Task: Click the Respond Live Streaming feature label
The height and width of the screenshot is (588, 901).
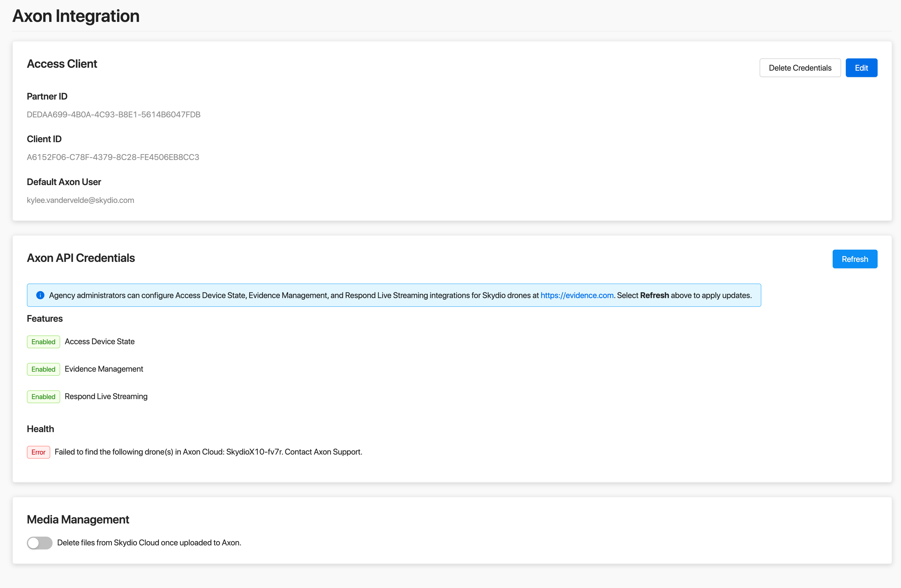Action: (x=106, y=396)
